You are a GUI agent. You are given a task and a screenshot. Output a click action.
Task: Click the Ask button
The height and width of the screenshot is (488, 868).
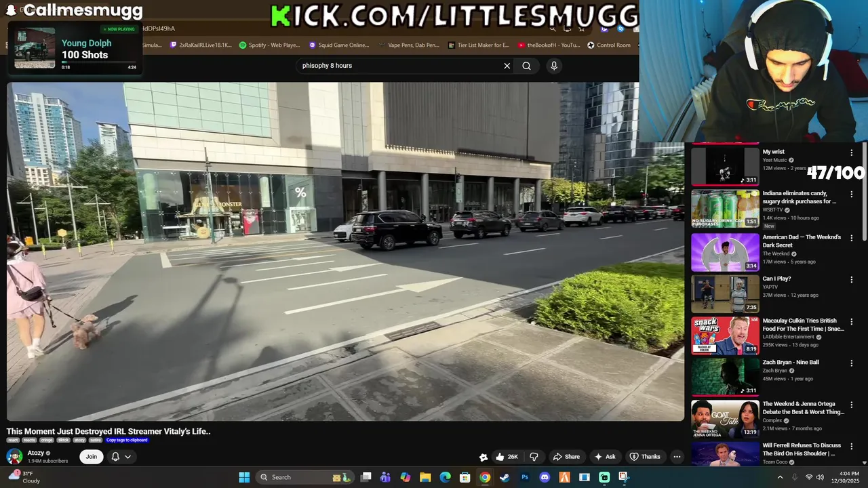[604, 457]
